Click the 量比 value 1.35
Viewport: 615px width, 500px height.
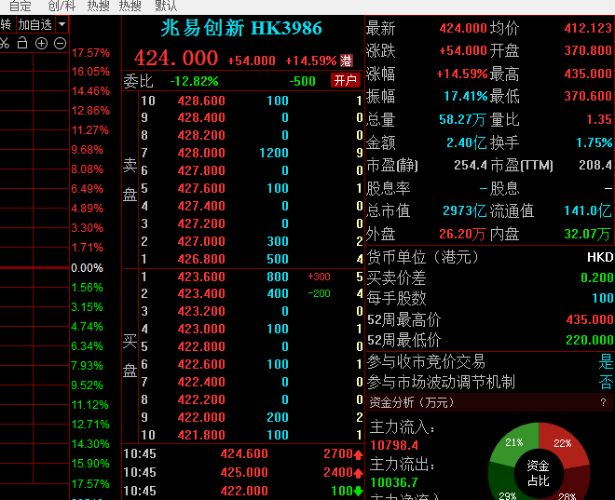pyautogui.click(x=599, y=119)
